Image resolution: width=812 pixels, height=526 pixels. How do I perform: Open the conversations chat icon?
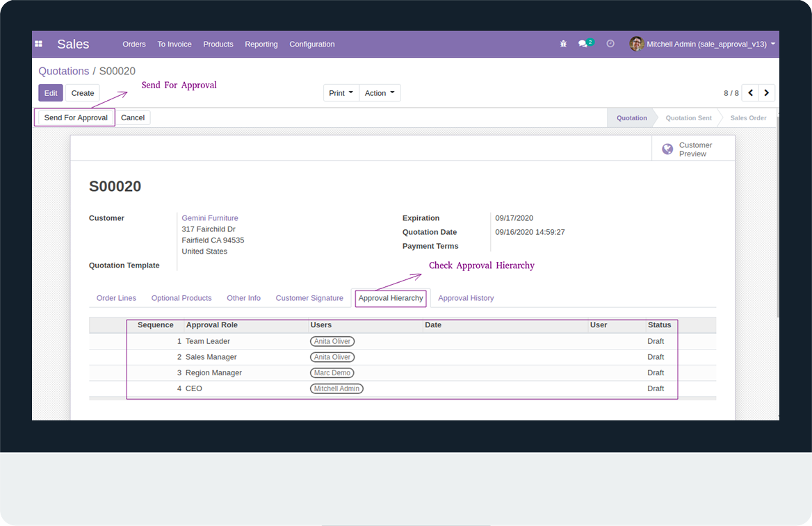[583, 44]
